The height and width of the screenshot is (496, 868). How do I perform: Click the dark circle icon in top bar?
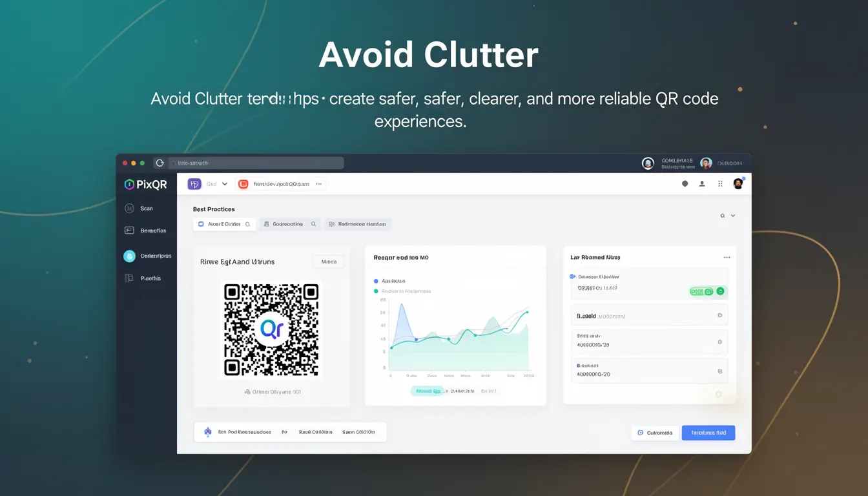[x=685, y=184]
